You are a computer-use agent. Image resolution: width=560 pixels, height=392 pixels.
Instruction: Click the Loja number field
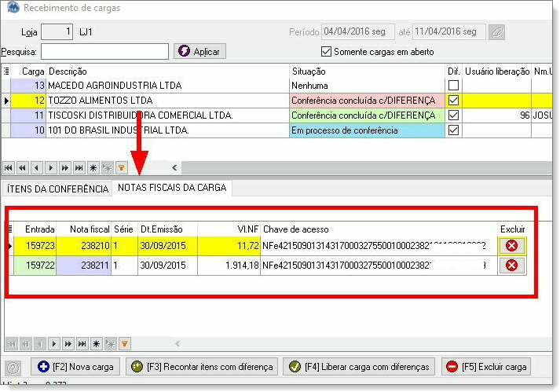coord(57,31)
